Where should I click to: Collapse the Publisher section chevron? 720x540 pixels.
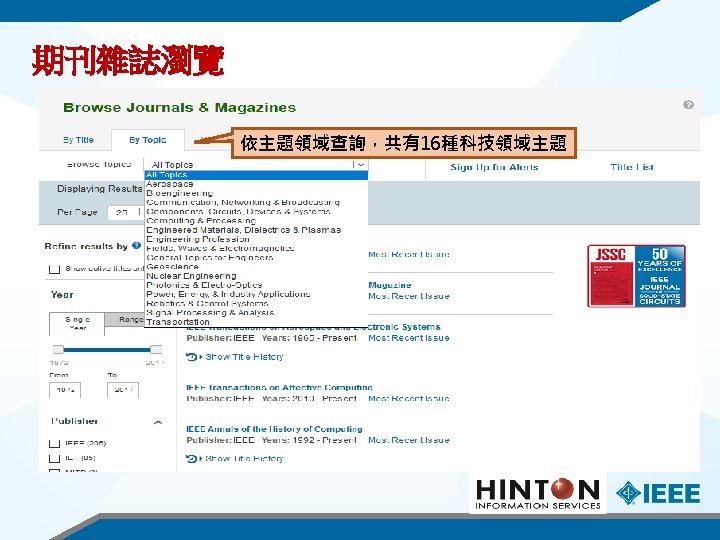[x=158, y=422]
